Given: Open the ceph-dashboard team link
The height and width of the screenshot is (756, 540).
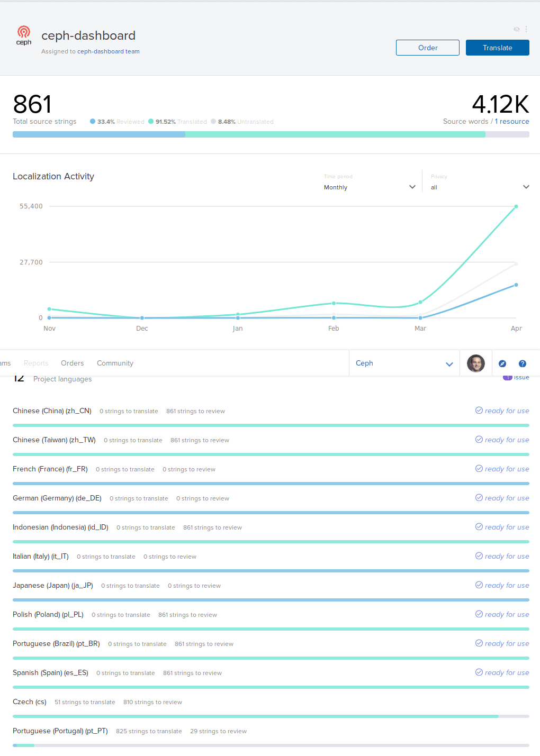Looking at the screenshot, I should coord(108,52).
